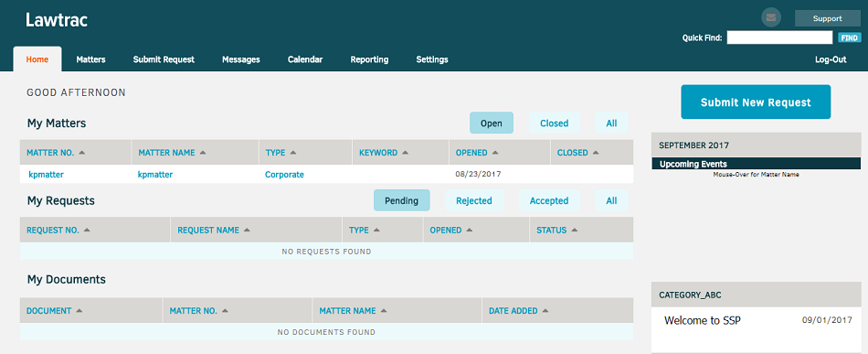Click sort arrow beside MATTER NAME in My Documents
This screenshot has height=354, width=868.
click(x=384, y=311)
